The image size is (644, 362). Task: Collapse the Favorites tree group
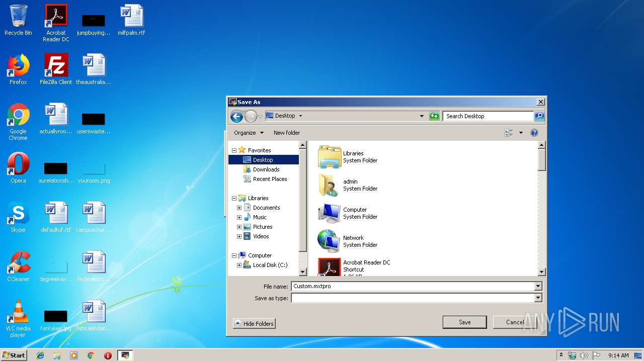(x=234, y=150)
